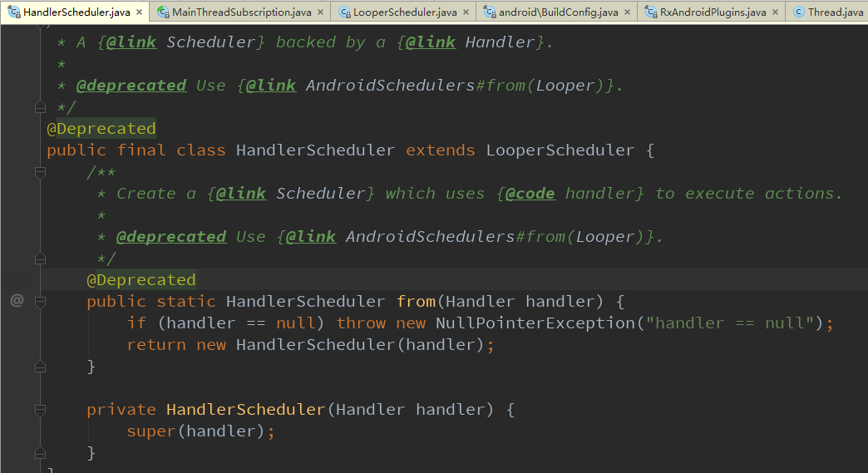The image size is (868, 473).
Task: Click 'final' in the class declaration
Action: pyautogui.click(x=141, y=150)
